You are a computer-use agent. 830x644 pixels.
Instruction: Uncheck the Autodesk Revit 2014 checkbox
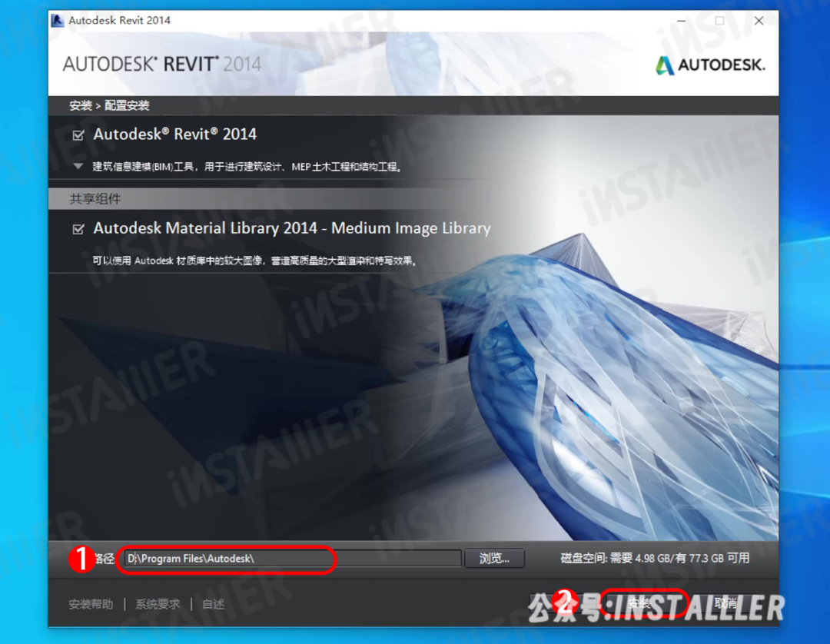pyautogui.click(x=78, y=135)
